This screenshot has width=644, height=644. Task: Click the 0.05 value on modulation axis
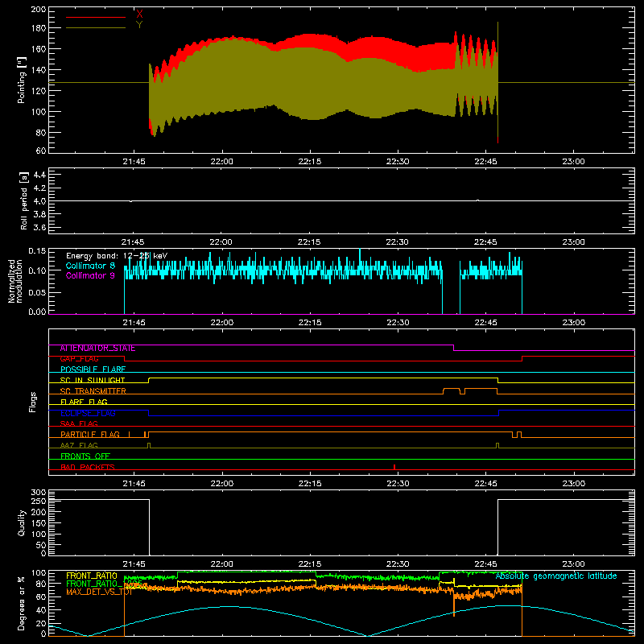point(37,292)
